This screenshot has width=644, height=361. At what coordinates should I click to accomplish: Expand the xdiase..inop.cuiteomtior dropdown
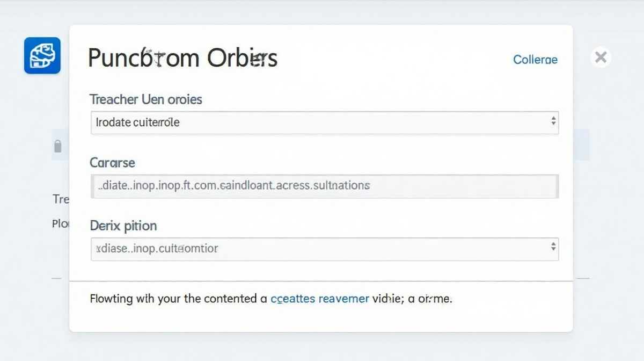pyautogui.click(x=325, y=249)
